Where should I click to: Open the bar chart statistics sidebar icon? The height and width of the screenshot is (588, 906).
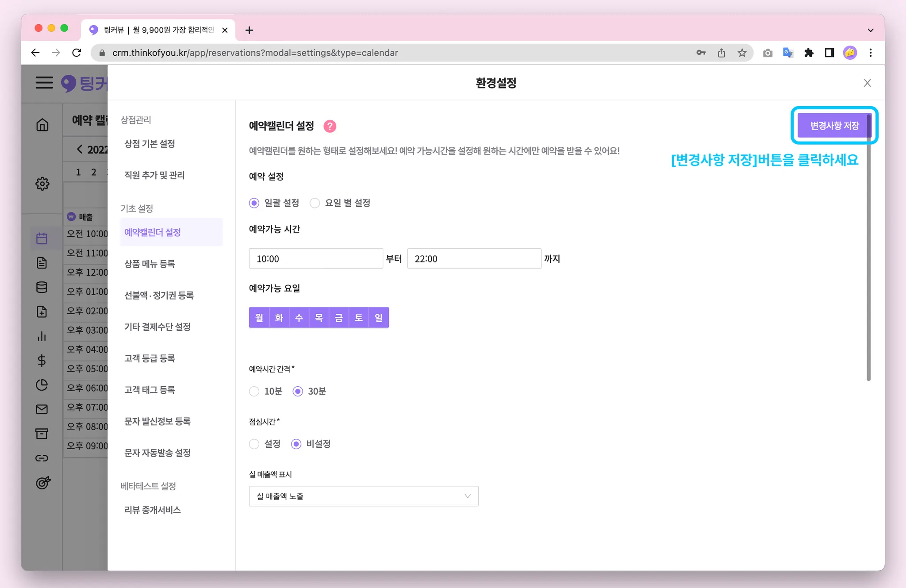point(42,336)
